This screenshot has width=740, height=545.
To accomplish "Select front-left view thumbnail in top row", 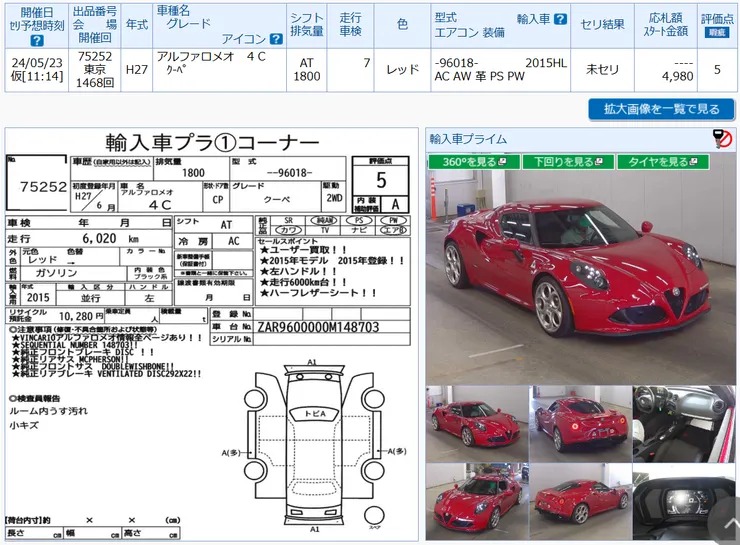I will click(475, 420).
